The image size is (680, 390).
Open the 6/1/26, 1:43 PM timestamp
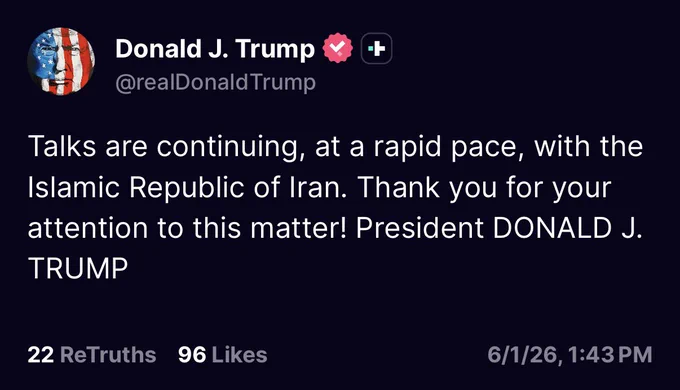point(569,354)
